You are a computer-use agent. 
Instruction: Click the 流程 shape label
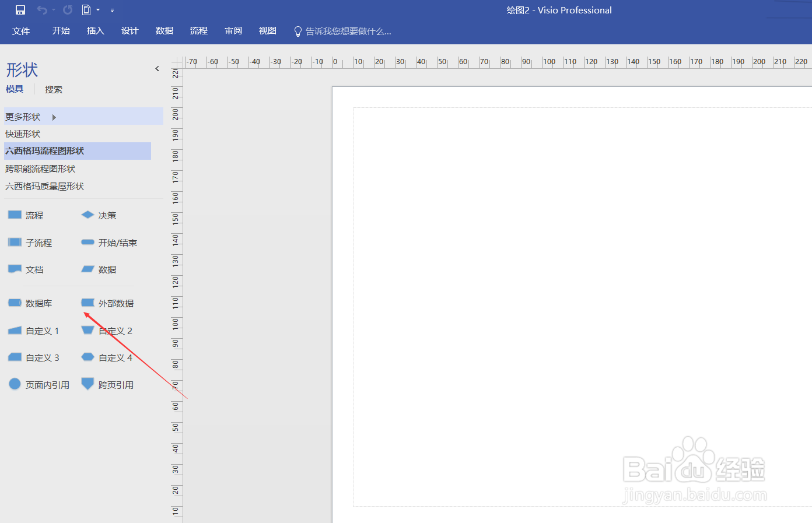coord(34,216)
